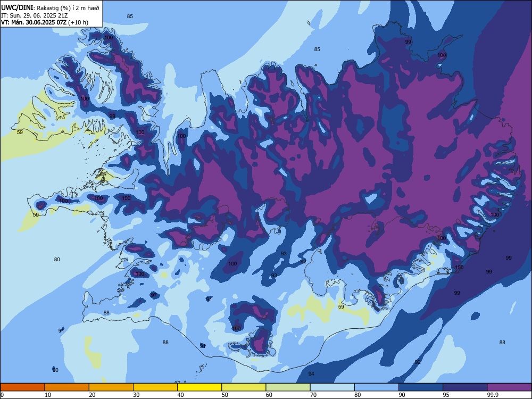
Task: Click the '(+10 h)' forecast offset text
Action: [x=78, y=22]
